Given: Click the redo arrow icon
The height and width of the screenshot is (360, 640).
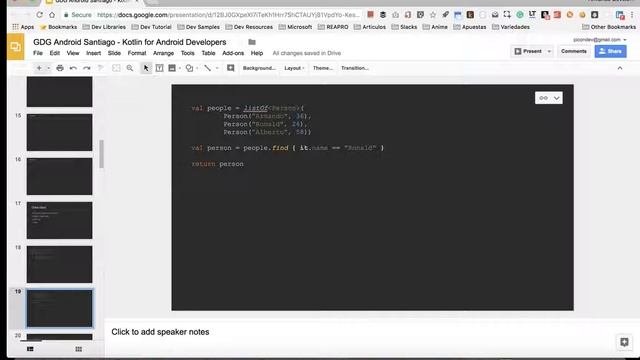Looking at the screenshot, I should click(87, 68).
